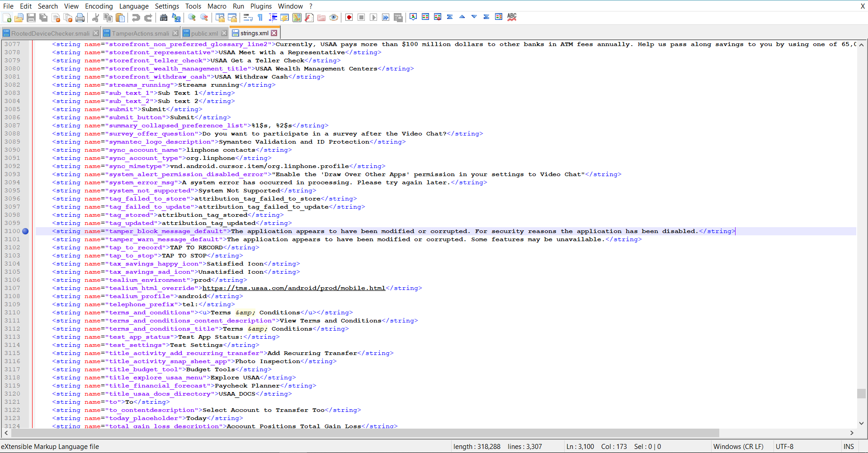Open the Encoding menu
Viewport: 868px width, 453px height.
pos(99,6)
